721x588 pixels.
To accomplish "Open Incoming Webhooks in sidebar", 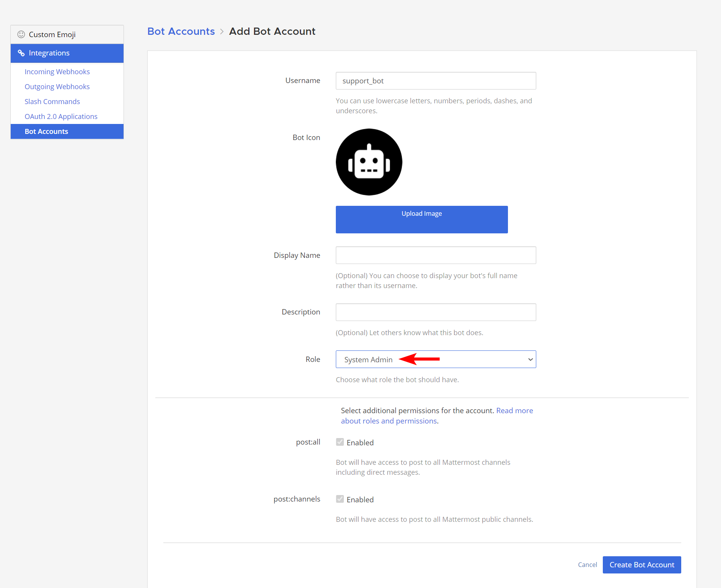I will point(57,72).
